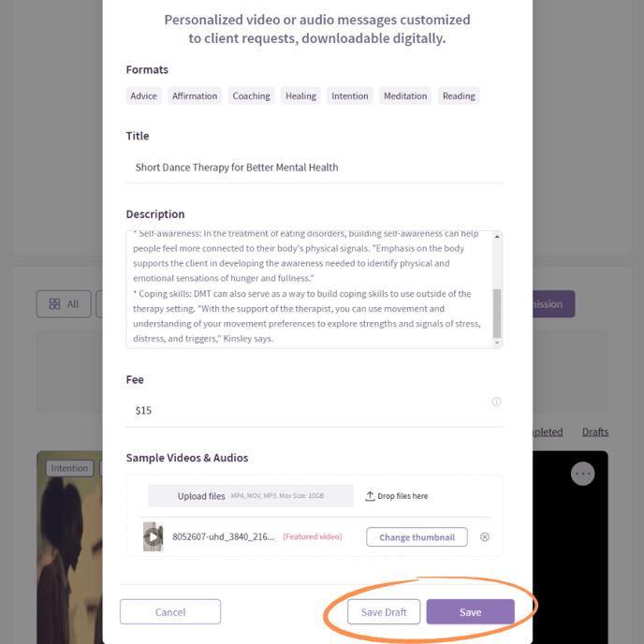Click the grid icon in All filter
The width and height of the screenshot is (644, 644).
(x=54, y=304)
